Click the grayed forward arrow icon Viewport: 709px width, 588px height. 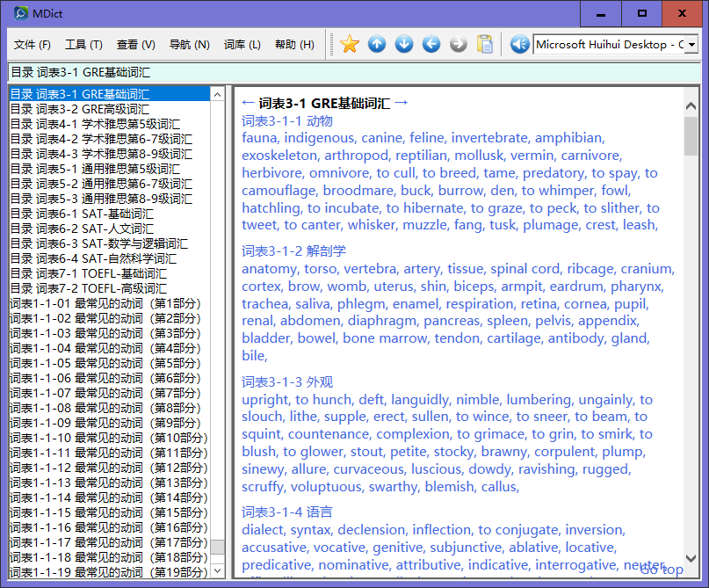pyautogui.click(x=458, y=44)
